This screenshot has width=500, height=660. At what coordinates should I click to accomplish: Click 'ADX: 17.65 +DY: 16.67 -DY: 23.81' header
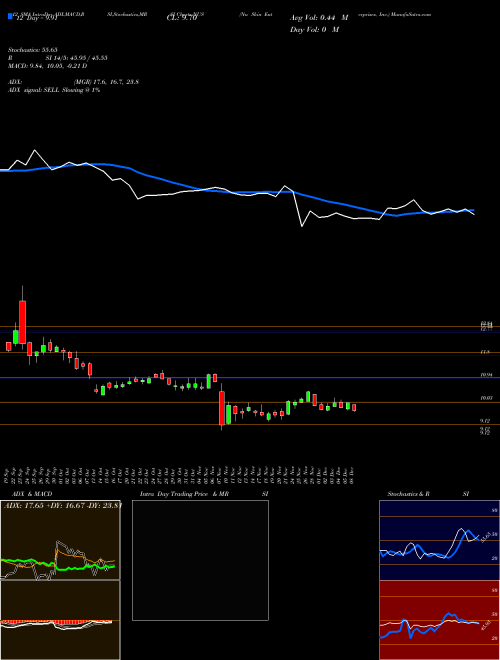coord(63,505)
